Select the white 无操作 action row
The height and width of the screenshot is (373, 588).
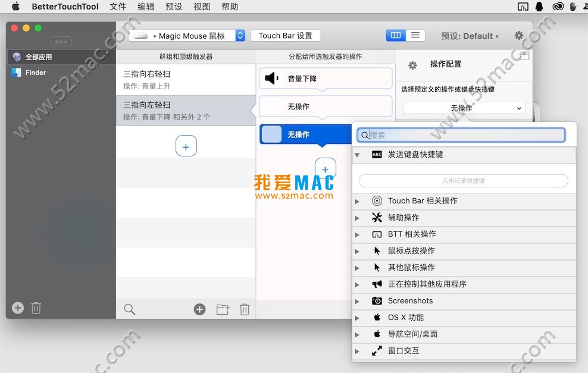coord(326,106)
